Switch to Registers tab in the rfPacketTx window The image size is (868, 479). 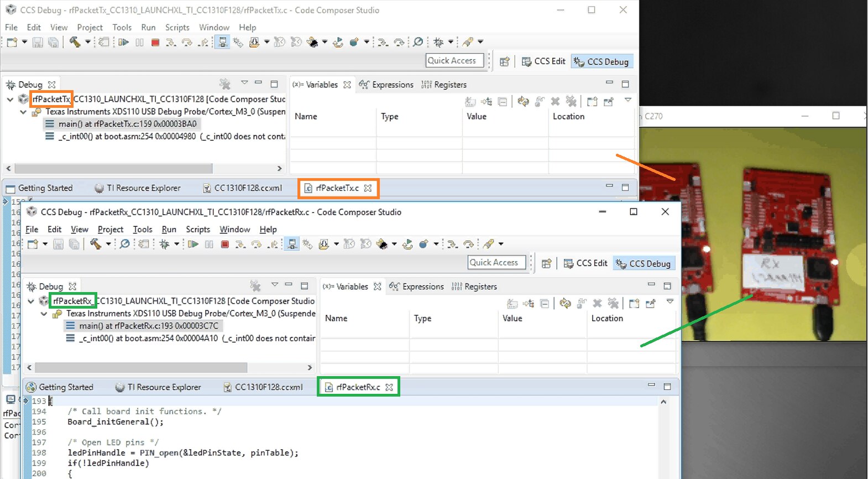pos(444,85)
